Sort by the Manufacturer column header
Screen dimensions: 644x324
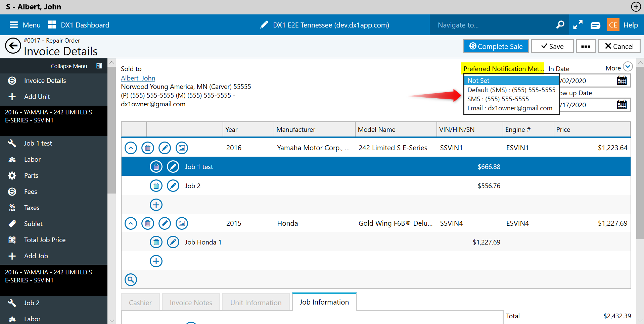pos(314,129)
